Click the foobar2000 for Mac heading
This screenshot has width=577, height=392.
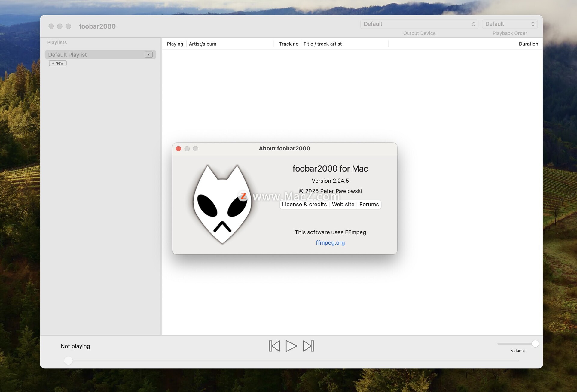pos(330,169)
